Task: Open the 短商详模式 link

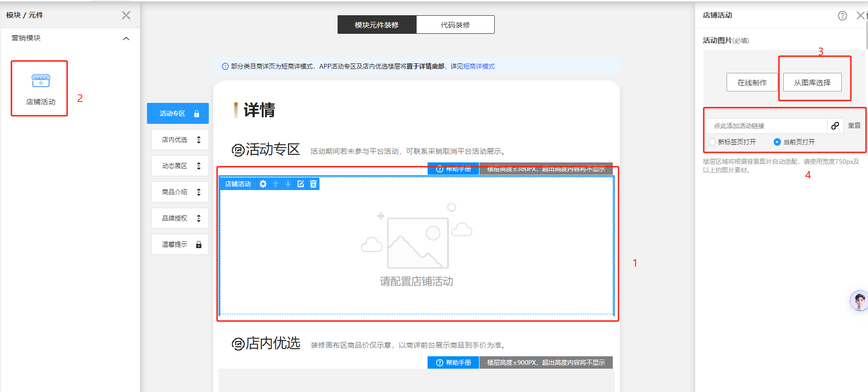Action: click(479, 66)
